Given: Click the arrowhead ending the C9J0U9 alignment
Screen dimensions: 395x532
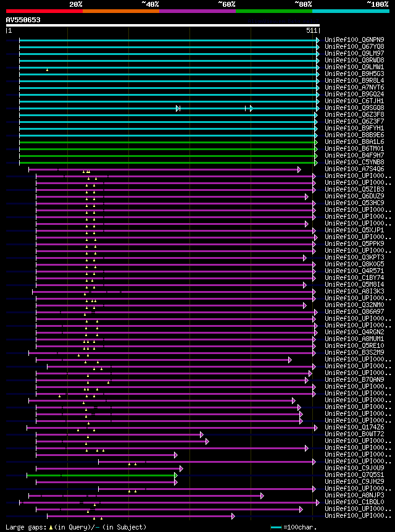Looking at the screenshot, I should [181, 468].
